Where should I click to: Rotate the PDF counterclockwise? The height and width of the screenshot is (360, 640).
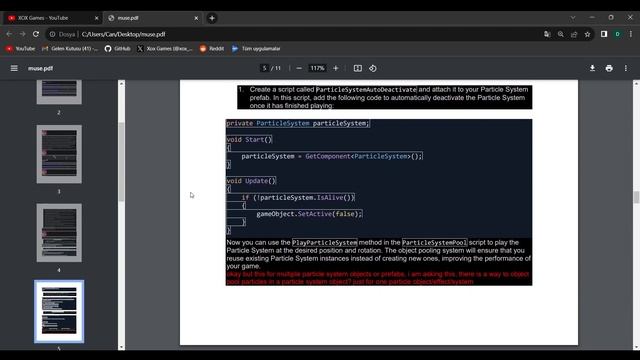pos(373,68)
